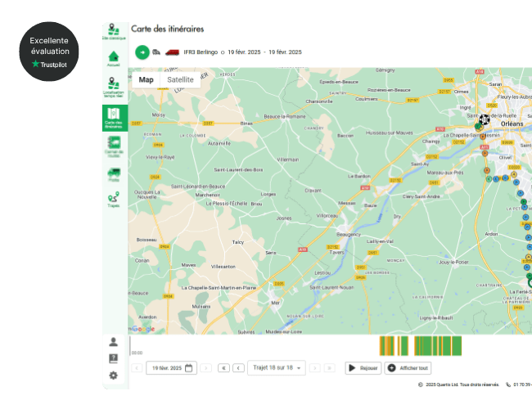532x409 pixels.
Task: Select Carte des itinéraires sidebar item
Action: coord(115,118)
